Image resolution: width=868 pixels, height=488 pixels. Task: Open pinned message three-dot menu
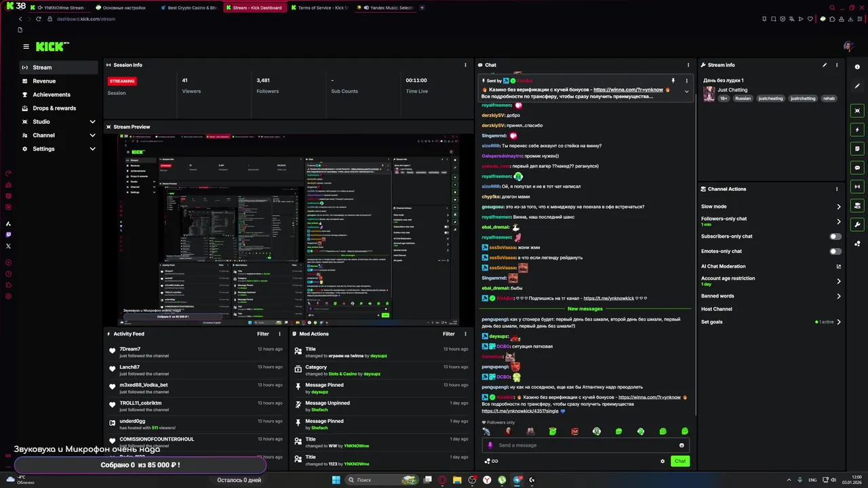[x=686, y=81]
